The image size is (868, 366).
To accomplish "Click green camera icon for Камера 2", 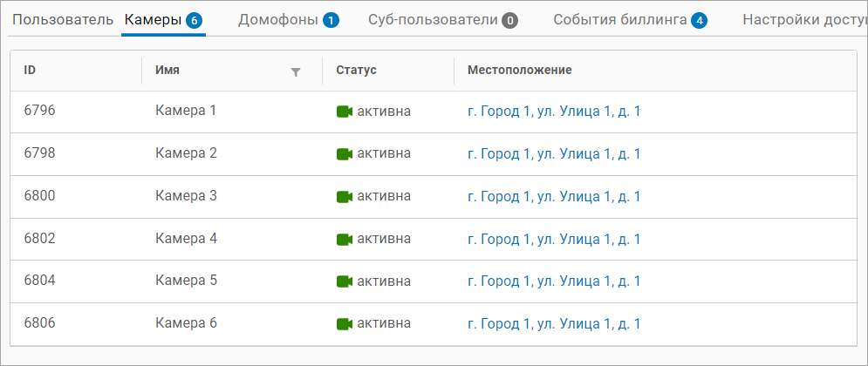I will pyautogui.click(x=344, y=154).
